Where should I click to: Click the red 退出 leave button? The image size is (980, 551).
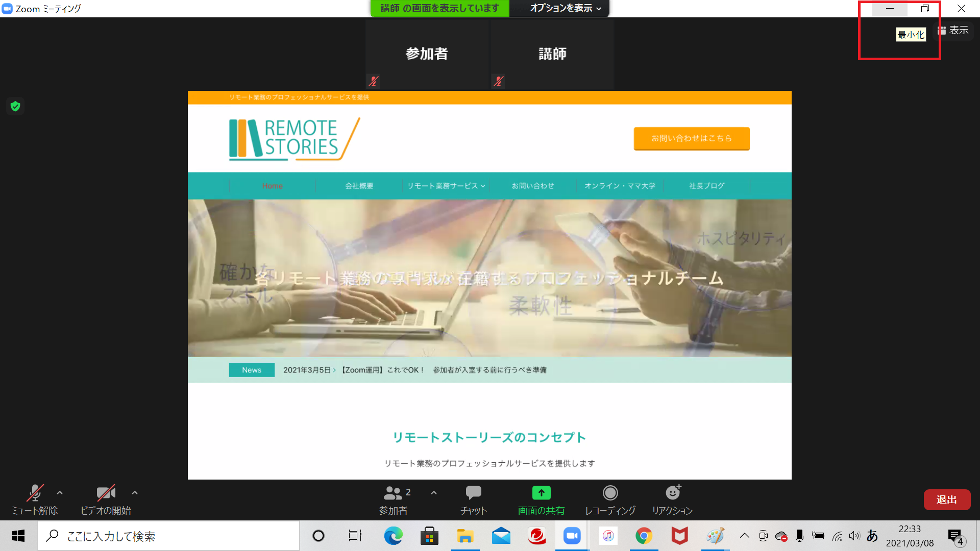pos(947,499)
